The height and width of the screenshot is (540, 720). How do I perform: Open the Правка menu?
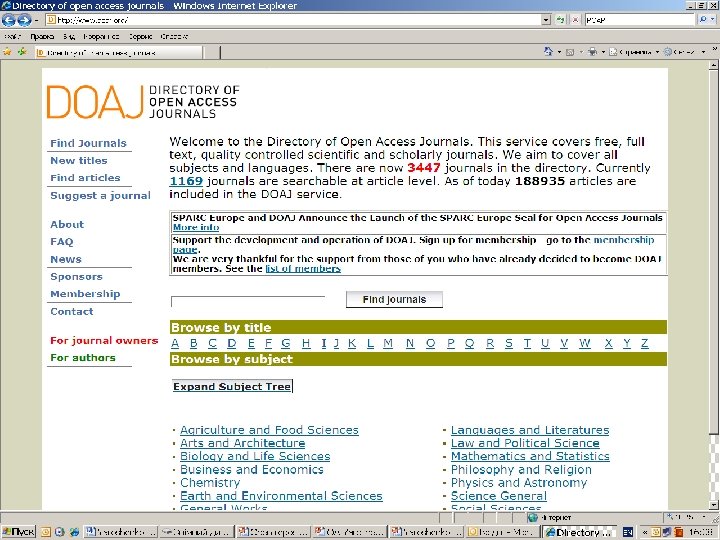(42, 36)
